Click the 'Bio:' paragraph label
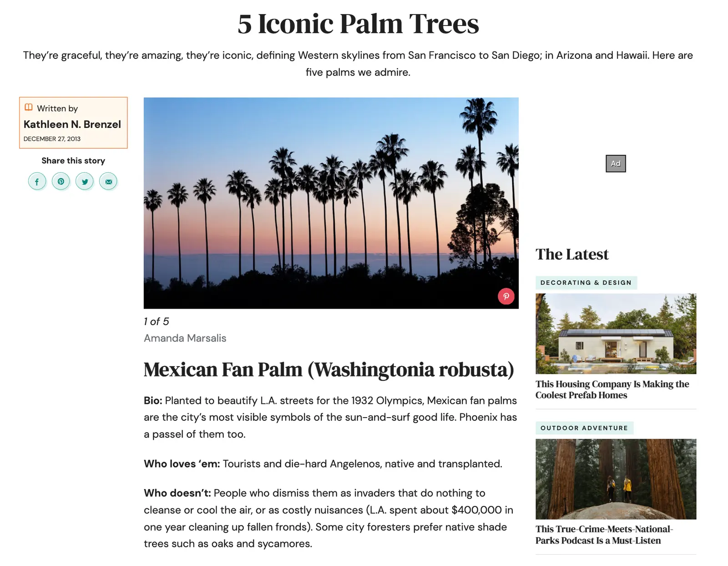Viewport: 728px width, 566px height. click(x=153, y=401)
